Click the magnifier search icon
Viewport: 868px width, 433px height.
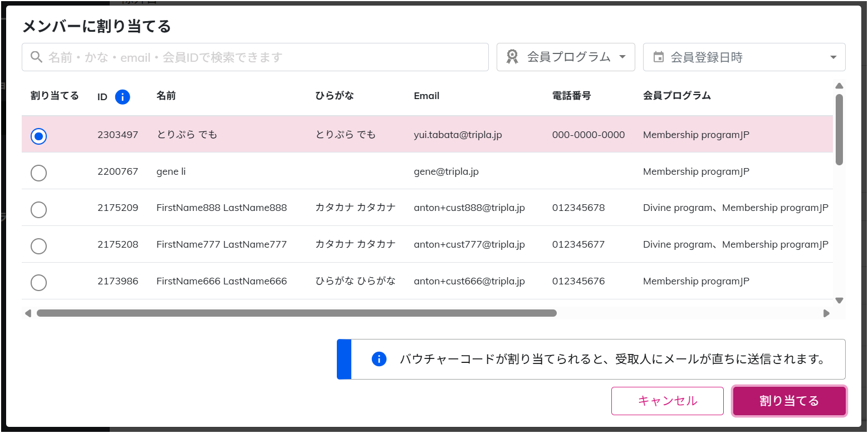(x=36, y=57)
